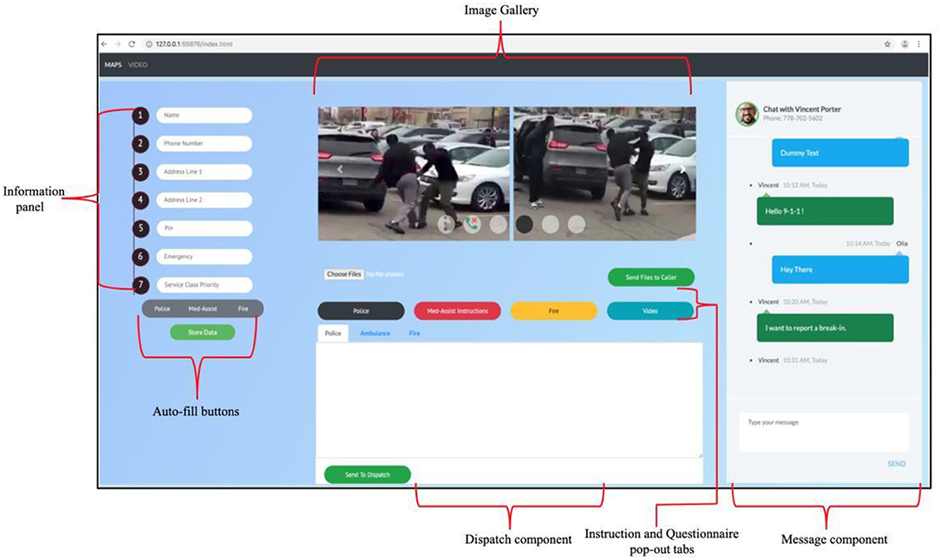Open the second gallery image on the right
940x560 pixels.
tap(605, 174)
